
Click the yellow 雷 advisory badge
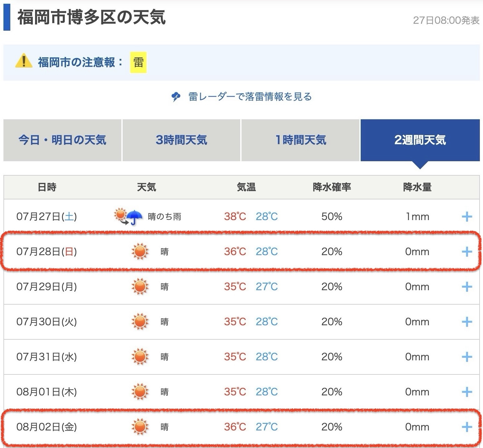138,63
